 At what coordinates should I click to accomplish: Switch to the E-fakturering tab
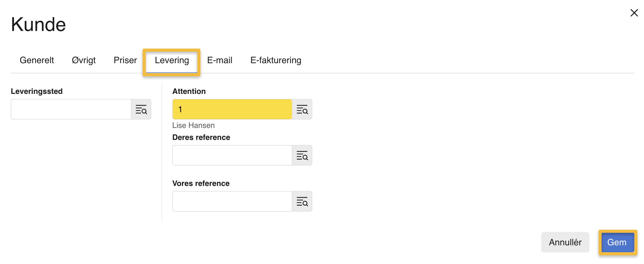click(276, 60)
